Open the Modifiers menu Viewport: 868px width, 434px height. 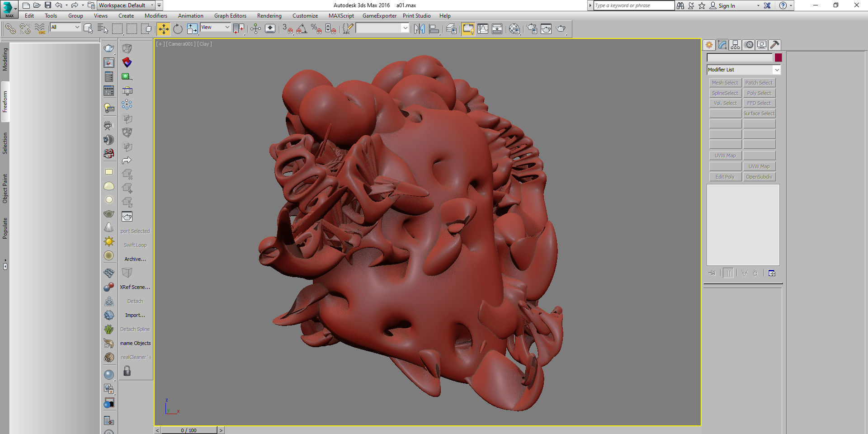point(156,16)
